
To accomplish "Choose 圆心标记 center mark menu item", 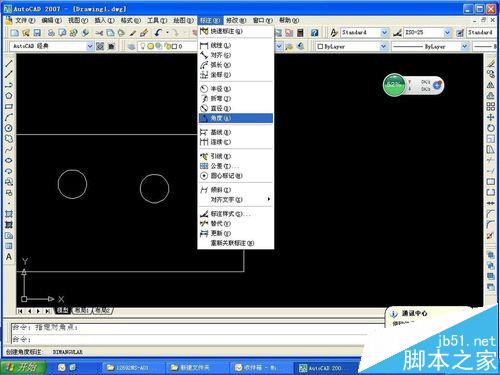I will [236, 176].
